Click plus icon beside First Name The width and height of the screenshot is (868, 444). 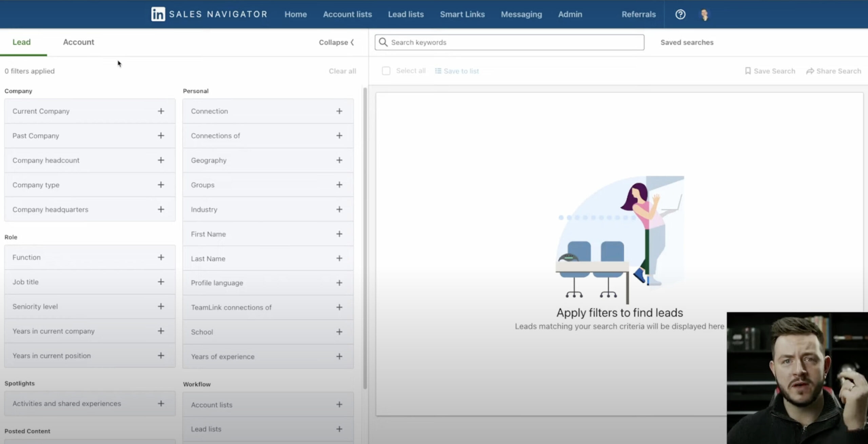point(339,234)
